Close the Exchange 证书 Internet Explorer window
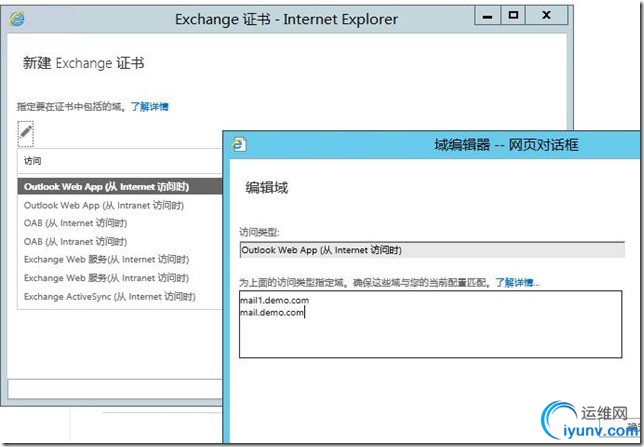 tap(546, 16)
